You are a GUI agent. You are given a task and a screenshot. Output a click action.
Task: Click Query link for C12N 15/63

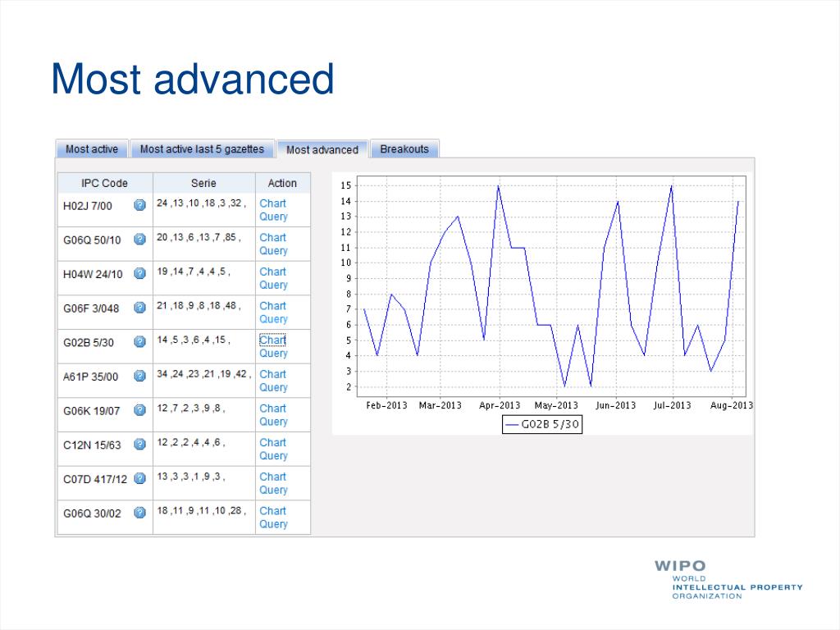point(273,455)
